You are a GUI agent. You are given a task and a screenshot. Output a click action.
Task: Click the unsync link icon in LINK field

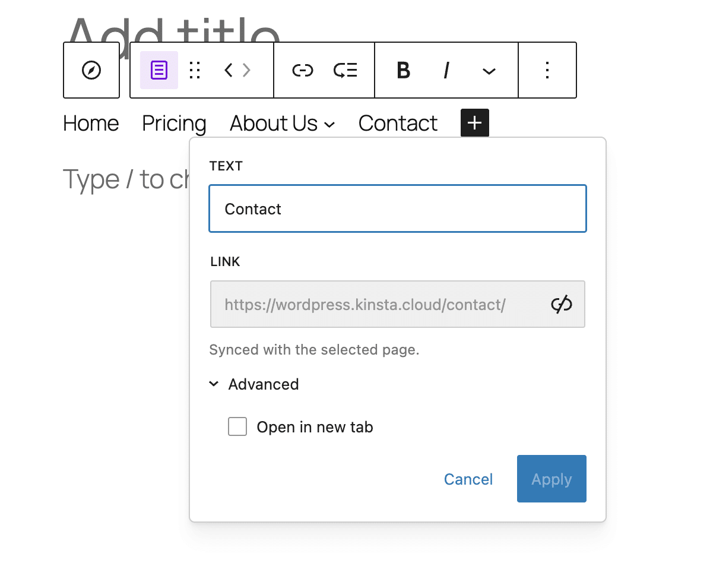pyautogui.click(x=561, y=304)
